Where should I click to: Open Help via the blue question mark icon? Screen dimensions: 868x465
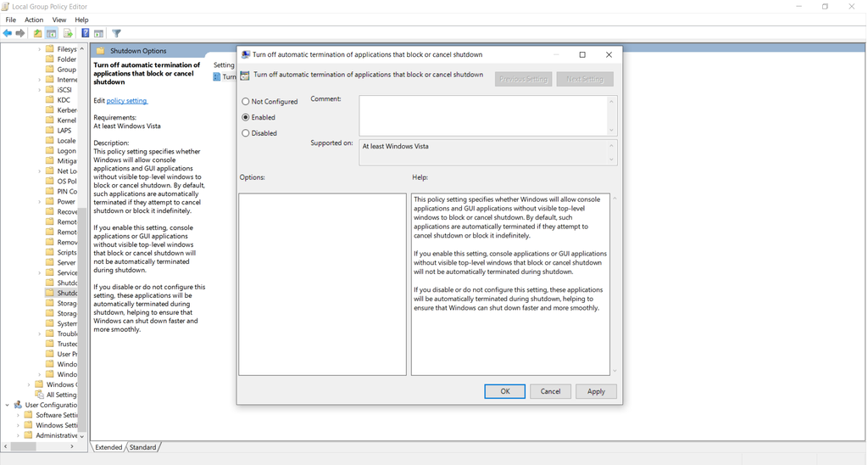click(86, 33)
